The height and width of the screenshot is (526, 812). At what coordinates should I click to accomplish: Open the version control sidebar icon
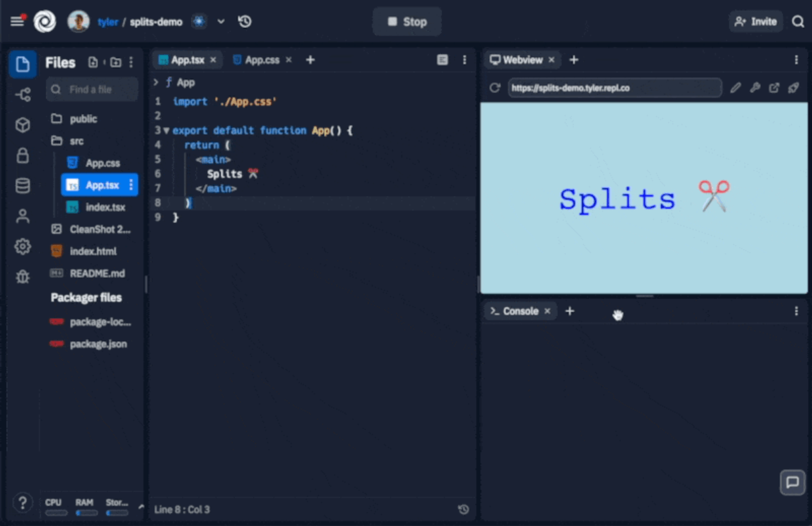pos(22,95)
